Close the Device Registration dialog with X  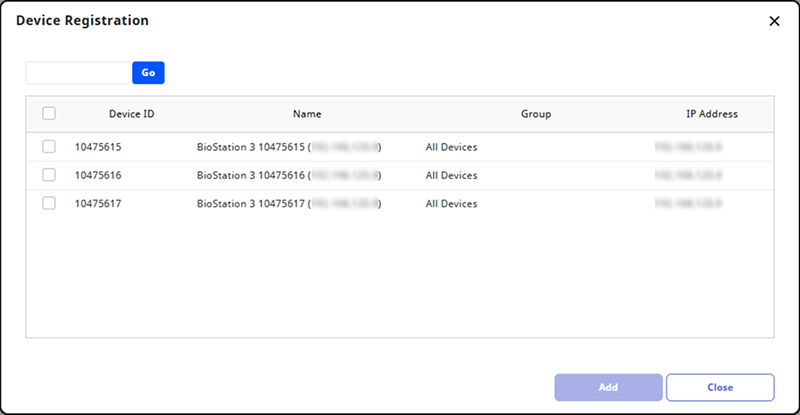(774, 21)
